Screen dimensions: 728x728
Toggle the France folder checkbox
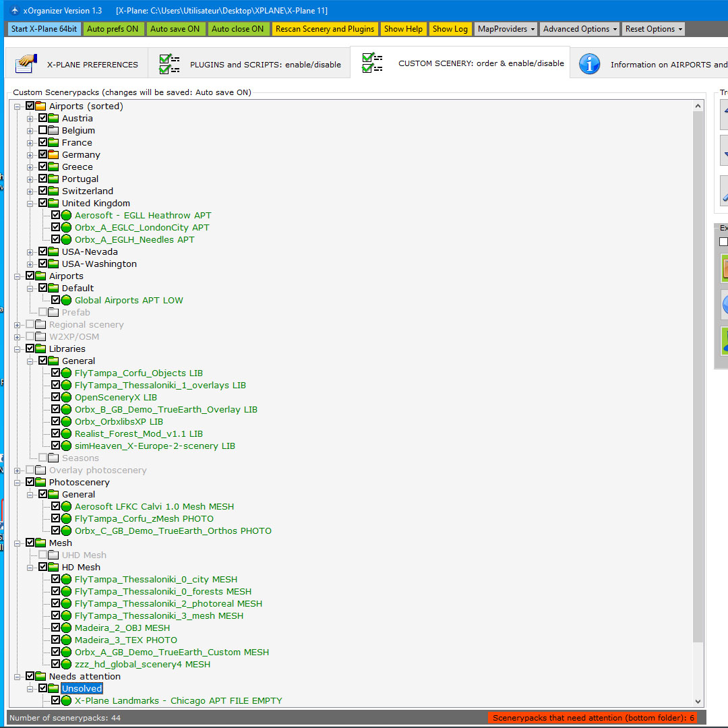pyautogui.click(x=42, y=142)
